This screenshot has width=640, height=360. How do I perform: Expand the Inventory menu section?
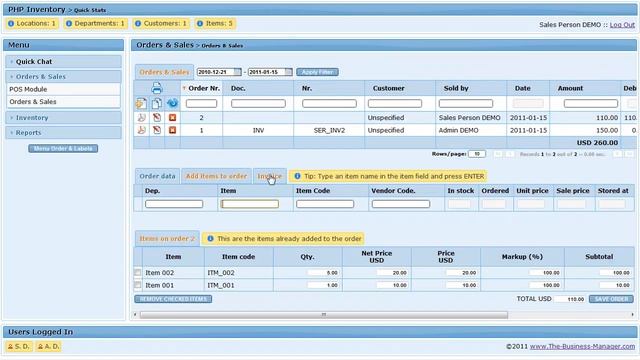click(63, 118)
